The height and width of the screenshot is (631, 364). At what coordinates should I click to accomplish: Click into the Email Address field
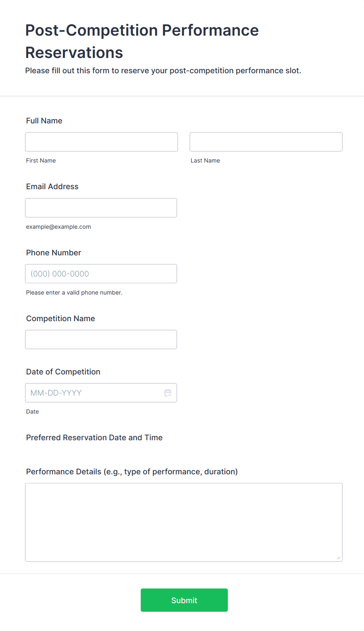(x=101, y=208)
